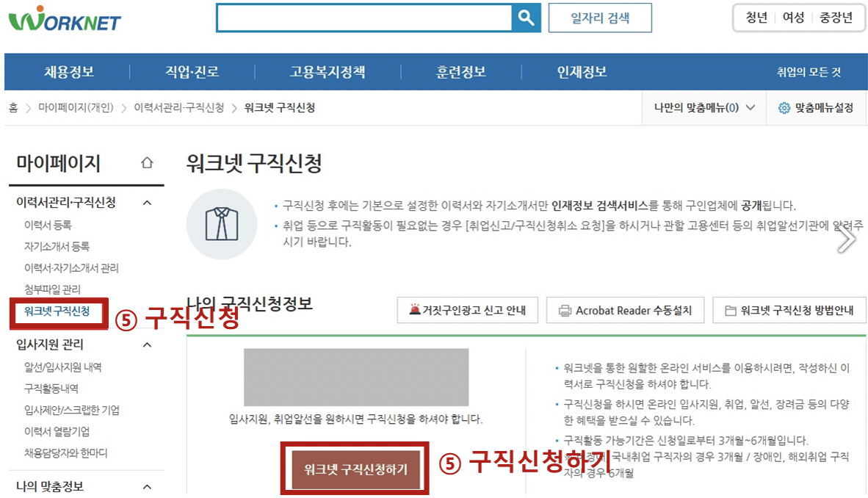This screenshot has width=868, height=498.
Task: Select the 중장년 link at top right
Action: click(x=836, y=18)
